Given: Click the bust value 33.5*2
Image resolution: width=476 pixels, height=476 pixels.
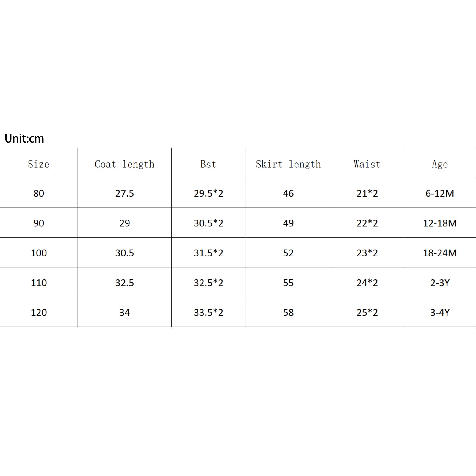Looking at the screenshot, I should (208, 312).
